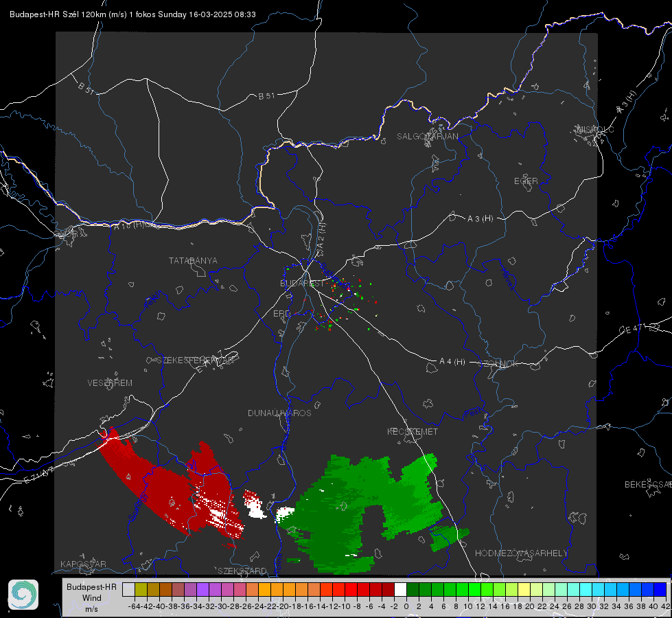Click the EGER city label
This screenshot has height=618, width=672.
tap(526, 181)
